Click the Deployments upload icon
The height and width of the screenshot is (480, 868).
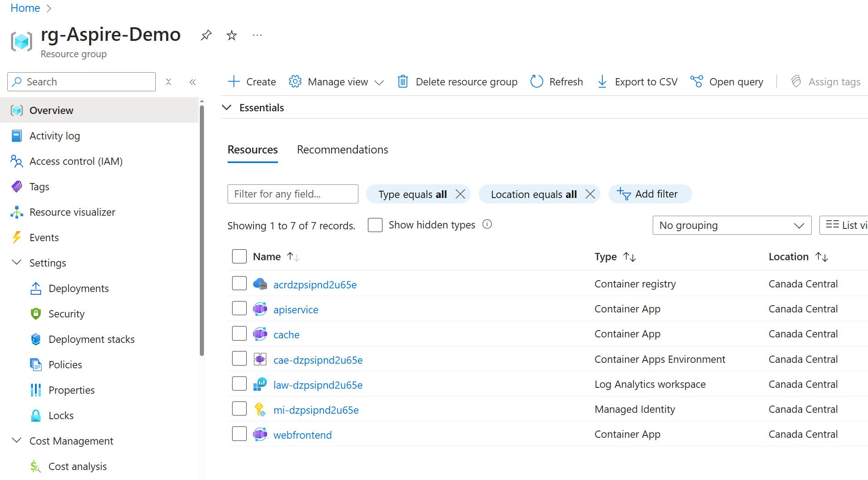(x=36, y=288)
